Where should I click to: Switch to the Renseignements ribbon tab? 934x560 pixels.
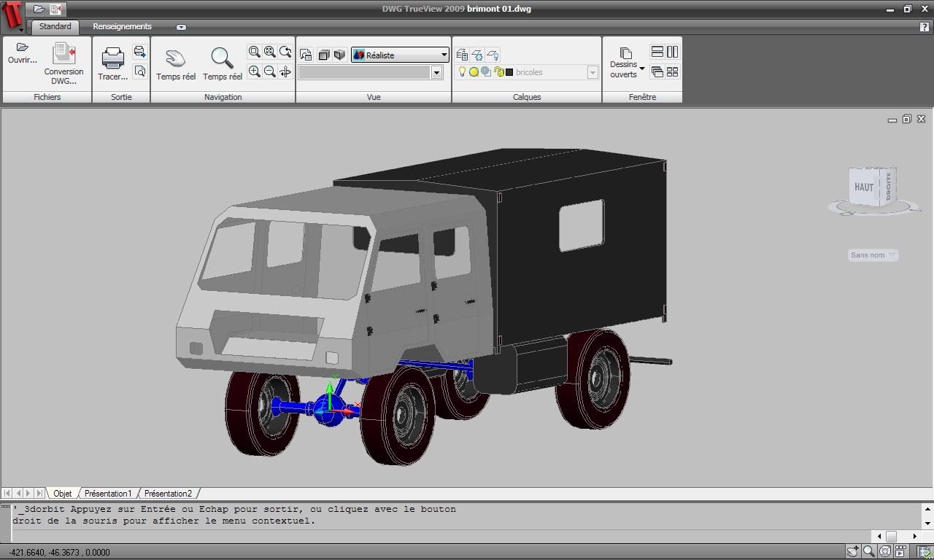122,26
